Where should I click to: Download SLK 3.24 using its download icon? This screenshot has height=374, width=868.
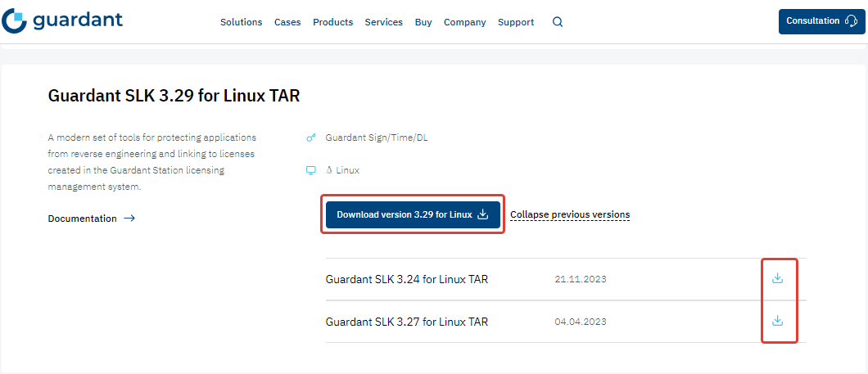coord(778,278)
